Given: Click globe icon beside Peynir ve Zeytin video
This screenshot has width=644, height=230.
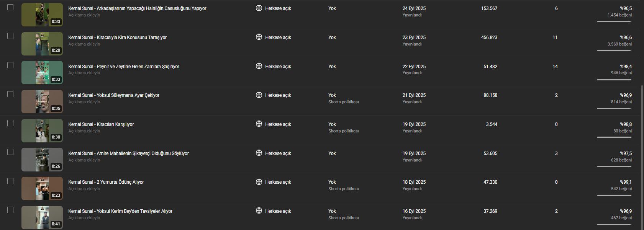Looking at the screenshot, I should pyautogui.click(x=259, y=66).
